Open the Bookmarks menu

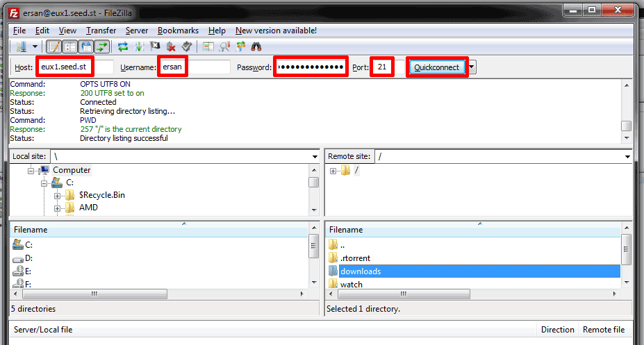point(178,31)
